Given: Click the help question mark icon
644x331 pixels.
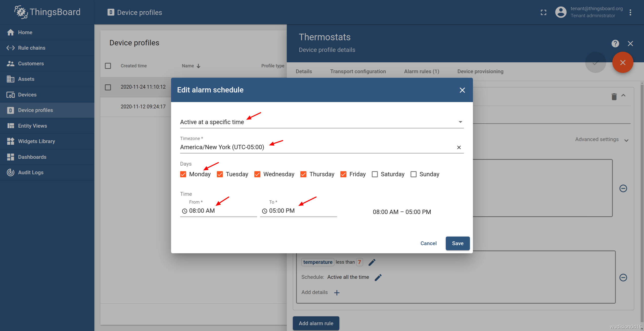Looking at the screenshot, I should (615, 44).
